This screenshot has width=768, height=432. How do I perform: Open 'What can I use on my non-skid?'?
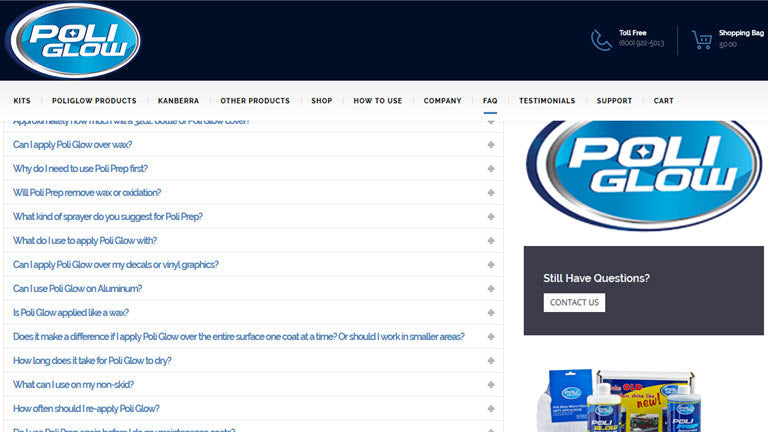coord(254,384)
